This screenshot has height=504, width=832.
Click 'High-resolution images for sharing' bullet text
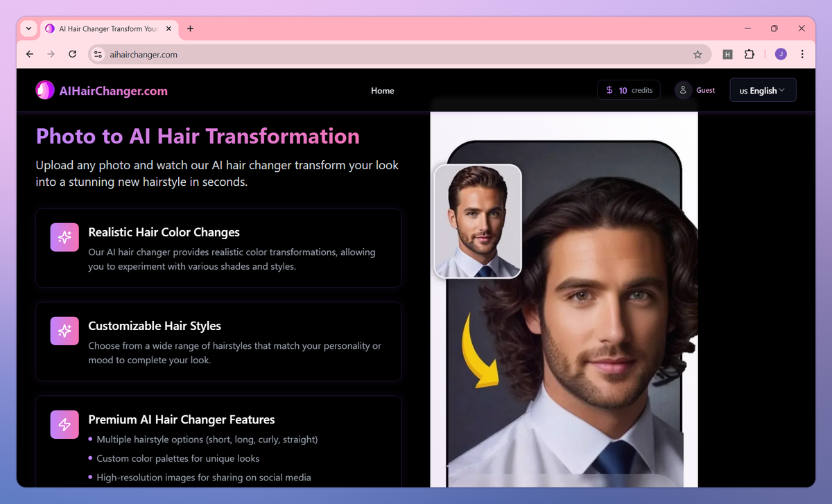pos(204,477)
